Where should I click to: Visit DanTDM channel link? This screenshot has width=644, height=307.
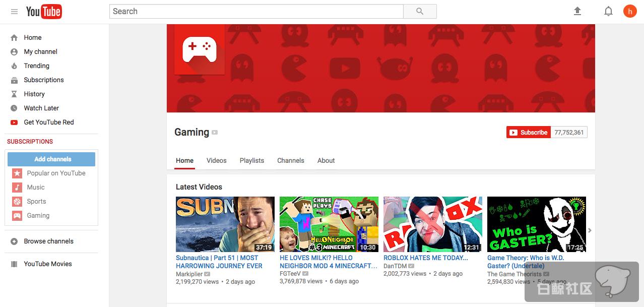pos(396,266)
